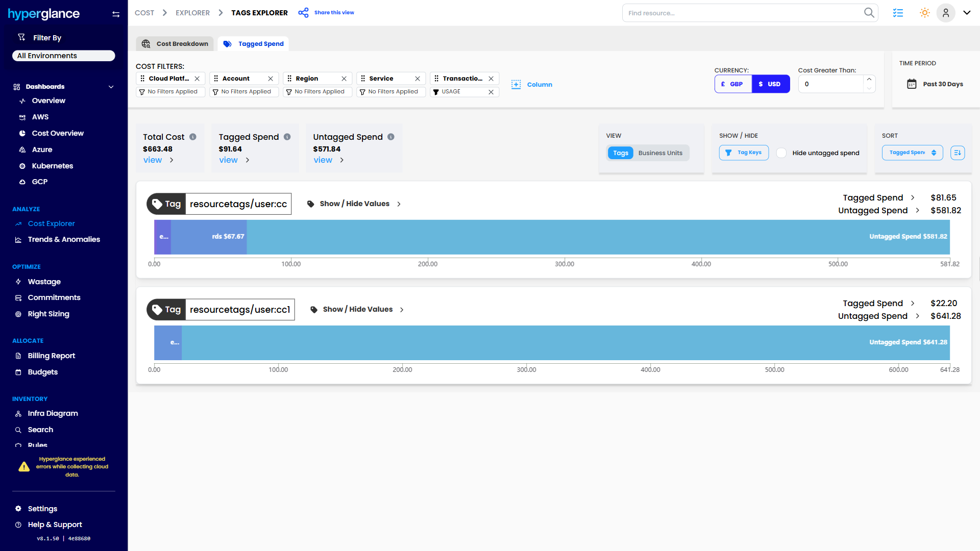Viewport: 980px width, 551px height.
Task: Collapse the sidebar with the arrows icon
Action: [116, 14]
